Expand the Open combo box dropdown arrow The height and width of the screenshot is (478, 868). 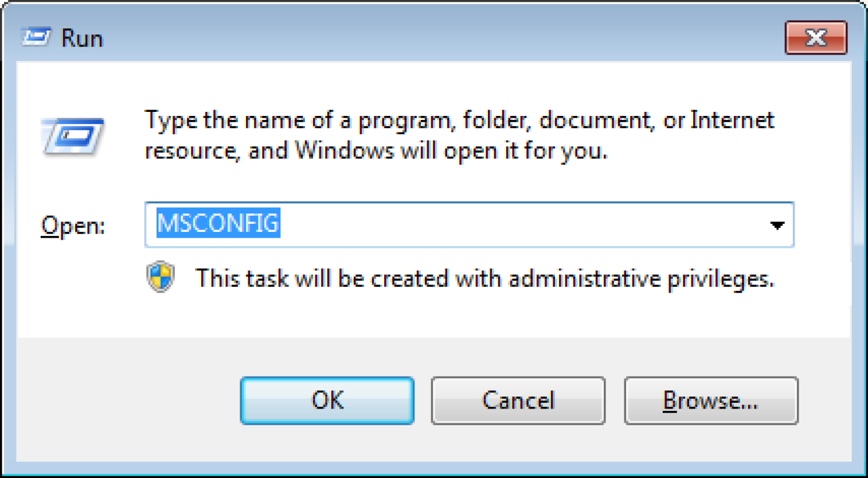pos(777,225)
